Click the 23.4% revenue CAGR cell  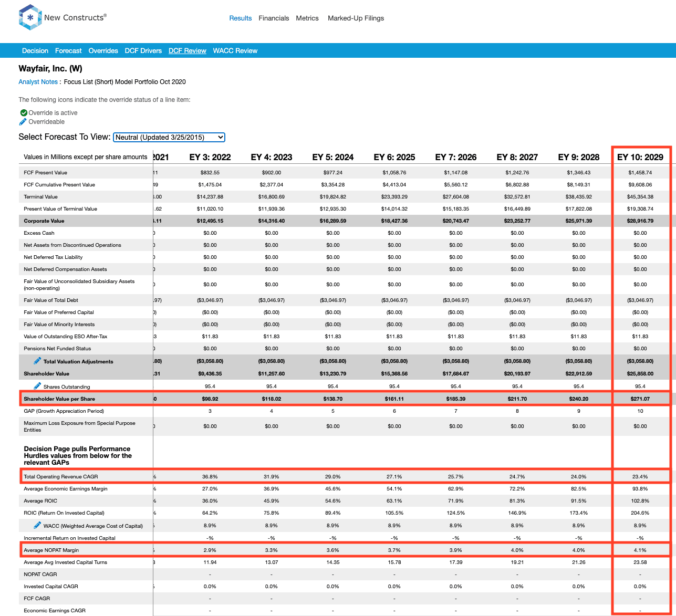(640, 477)
